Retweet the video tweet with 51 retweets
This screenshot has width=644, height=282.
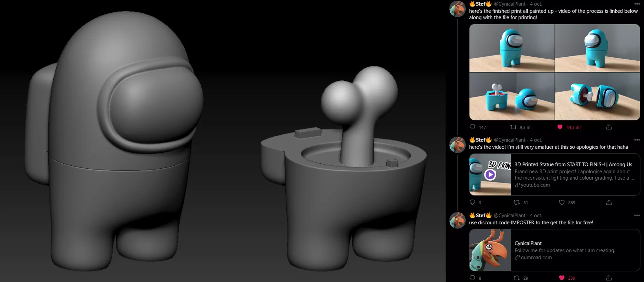tap(517, 203)
